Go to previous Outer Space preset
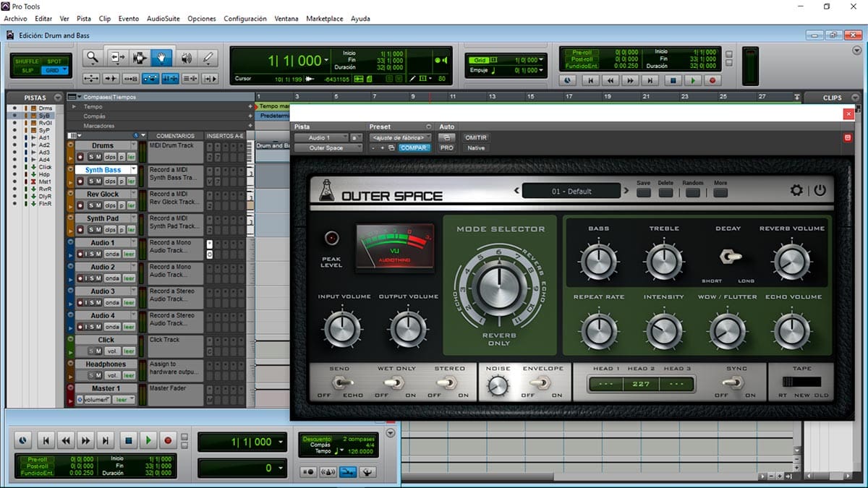 pos(517,191)
